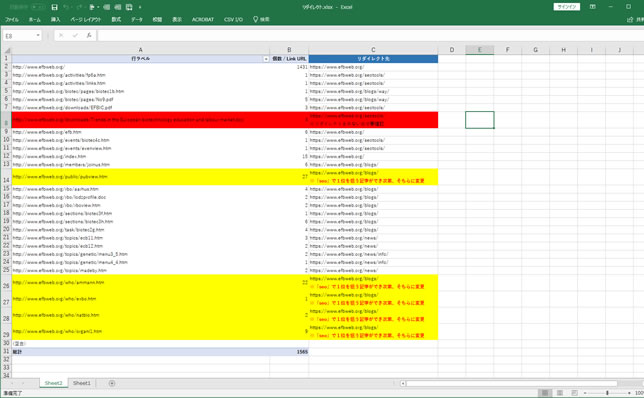Click the value 1431 in column B
This screenshot has height=398, width=644.
(302, 67)
